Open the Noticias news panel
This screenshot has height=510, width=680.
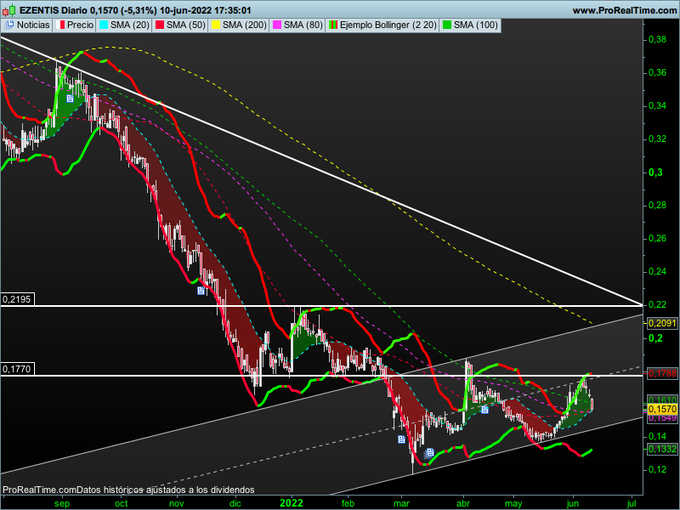pos(27,25)
